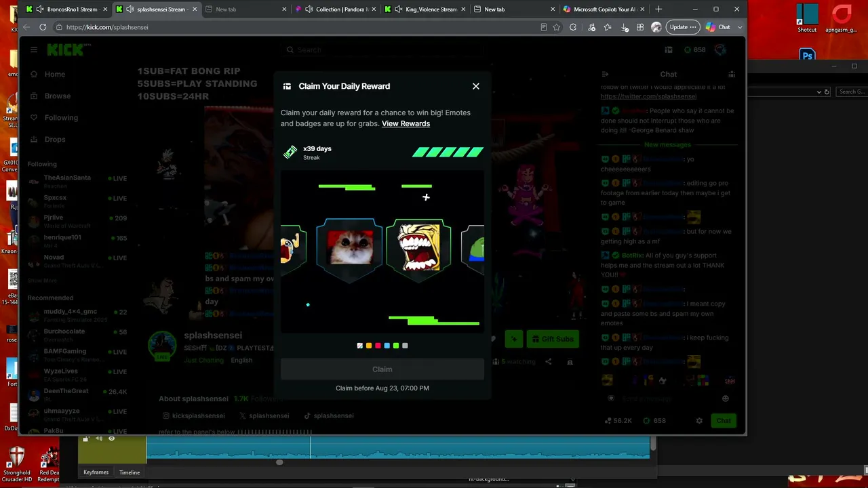Expand the browser toolbar overflow chevron
This screenshot has height=488, width=868.
(x=739, y=27)
